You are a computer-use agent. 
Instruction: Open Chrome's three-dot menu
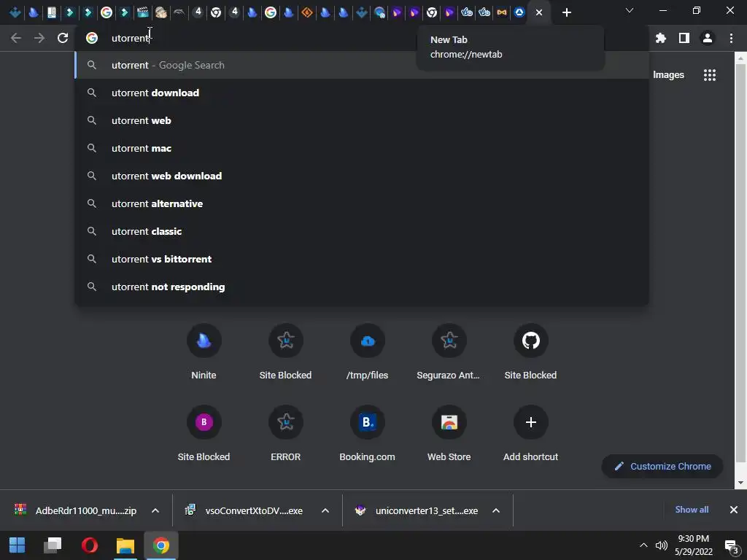pyautogui.click(x=731, y=38)
